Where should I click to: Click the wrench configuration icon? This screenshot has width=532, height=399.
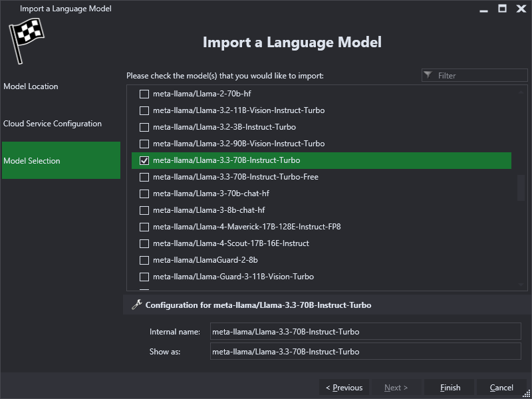pyautogui.click(x=136, y=305)
